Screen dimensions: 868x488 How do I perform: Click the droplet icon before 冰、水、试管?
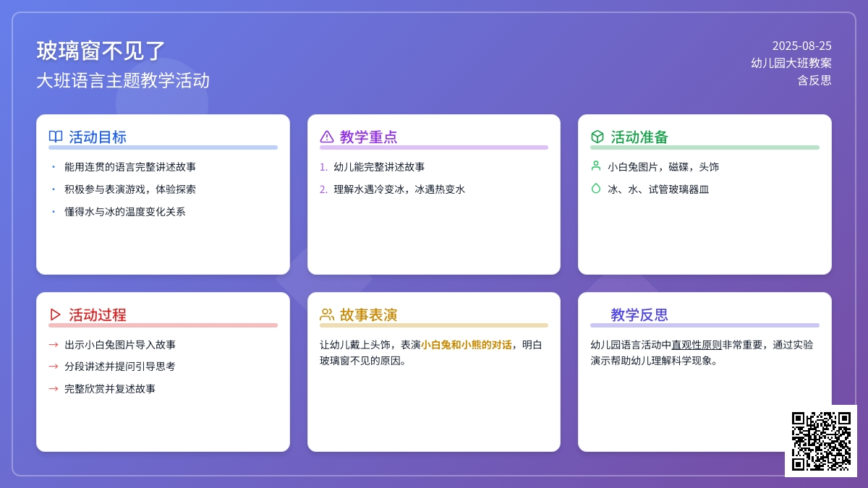point(596,189)
